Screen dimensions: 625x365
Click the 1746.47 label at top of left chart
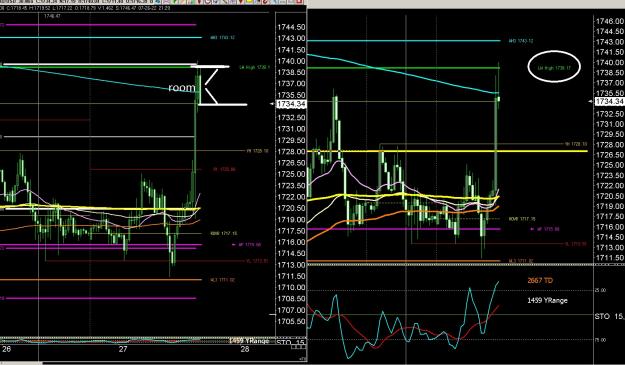click(x=52, y=16)
